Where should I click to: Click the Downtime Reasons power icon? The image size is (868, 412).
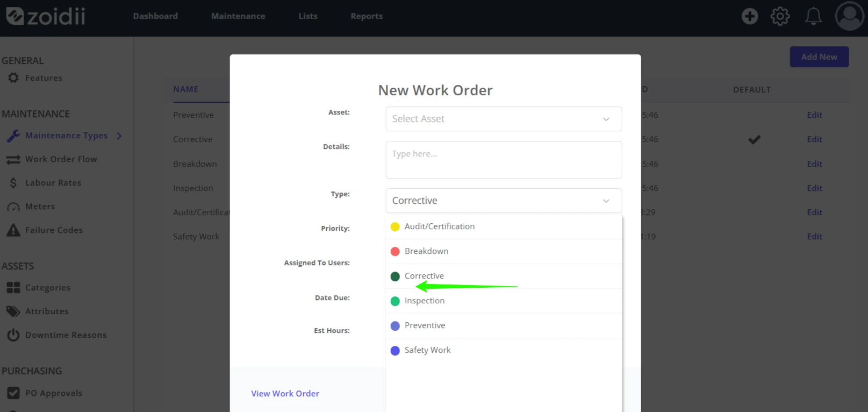[13, 335]
